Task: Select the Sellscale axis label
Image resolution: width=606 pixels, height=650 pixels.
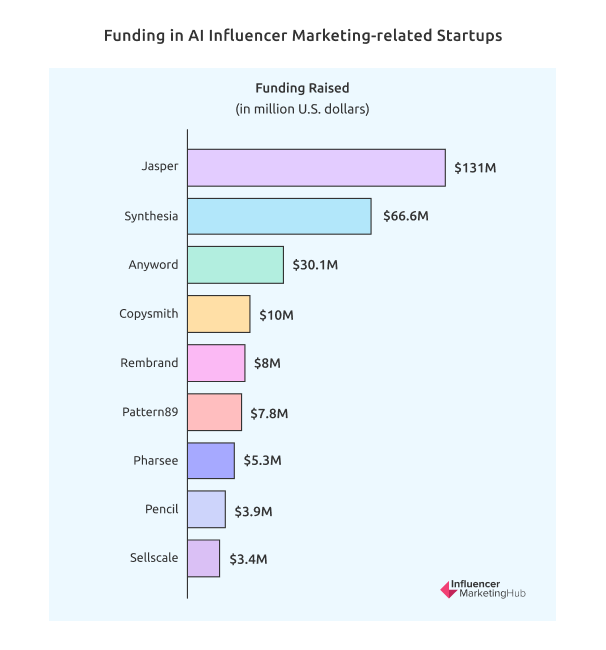Action: pyautogui.click(x=154, y=557)
